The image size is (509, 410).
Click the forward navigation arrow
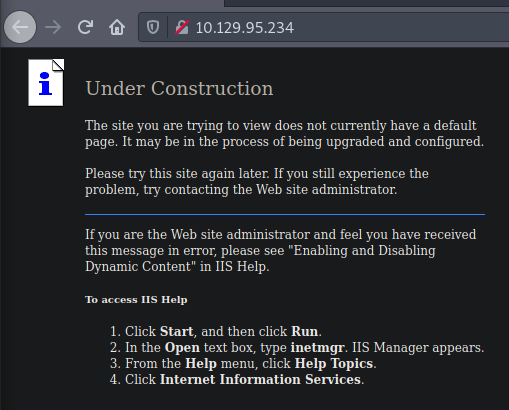point(53,27)
